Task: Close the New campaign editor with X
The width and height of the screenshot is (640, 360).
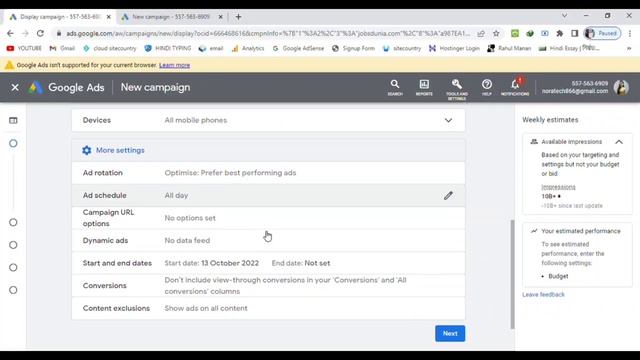Action: (15, 87)
